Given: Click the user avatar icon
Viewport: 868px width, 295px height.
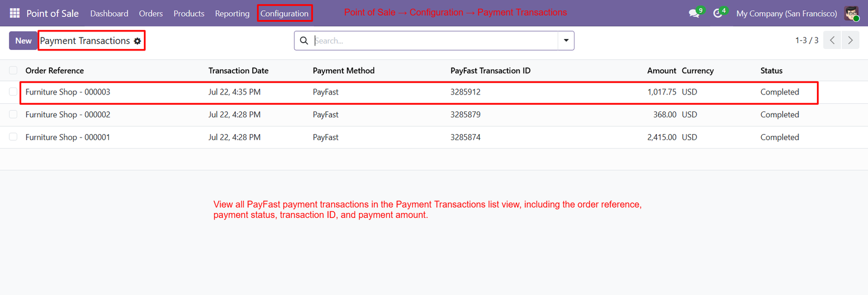Looking at the screenshot, I should click(x=852, y=14).
